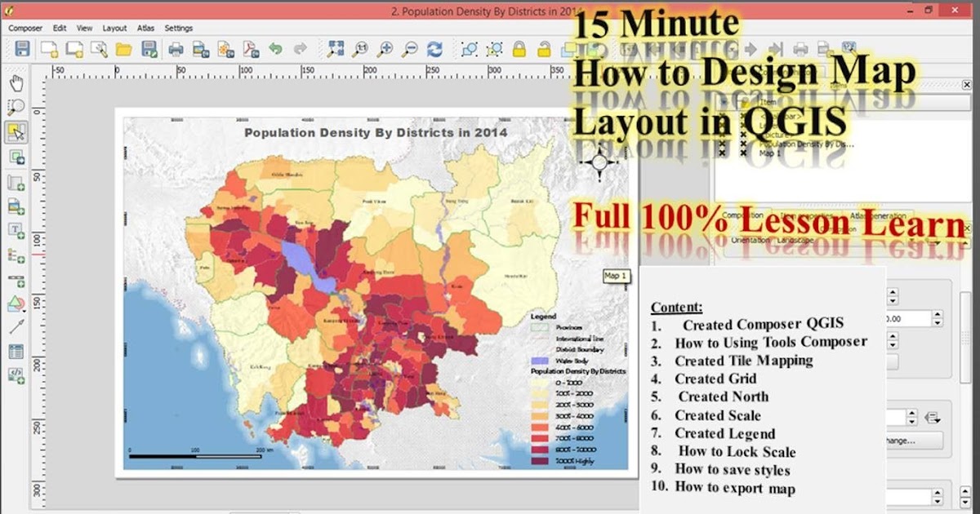Activate the Select/Move item tool

tap(16, 131)
